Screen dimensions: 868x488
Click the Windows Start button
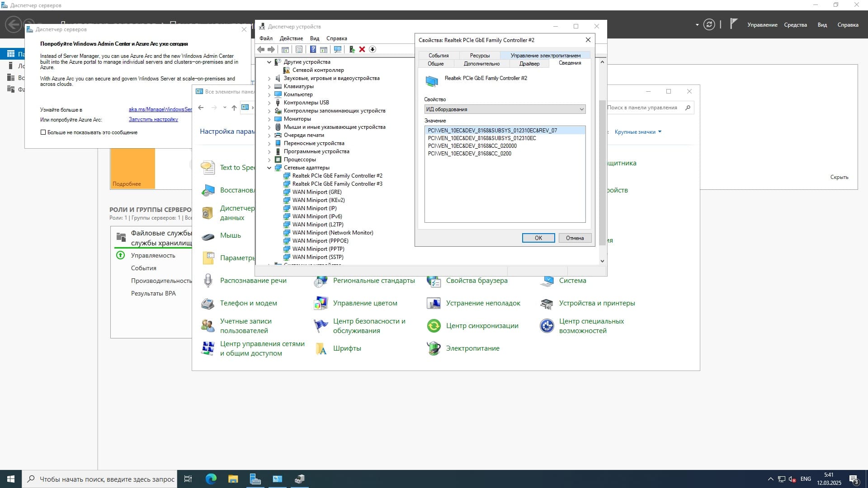coord(11,479)
